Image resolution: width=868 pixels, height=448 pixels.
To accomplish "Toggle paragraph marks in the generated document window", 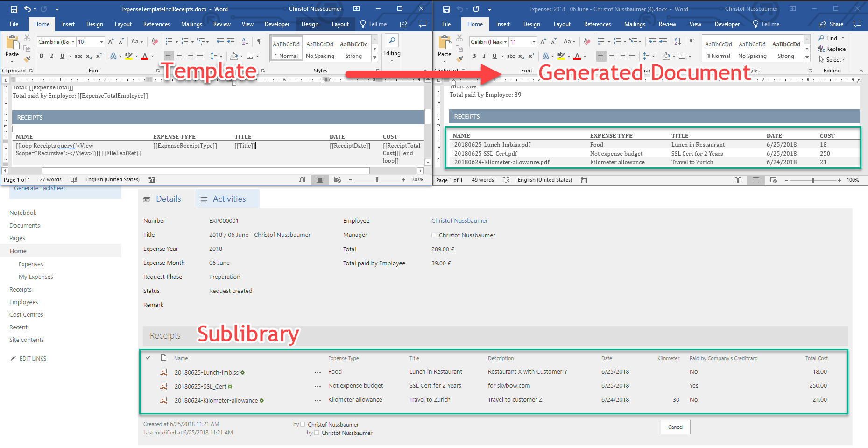I will [x=692, y=42].
